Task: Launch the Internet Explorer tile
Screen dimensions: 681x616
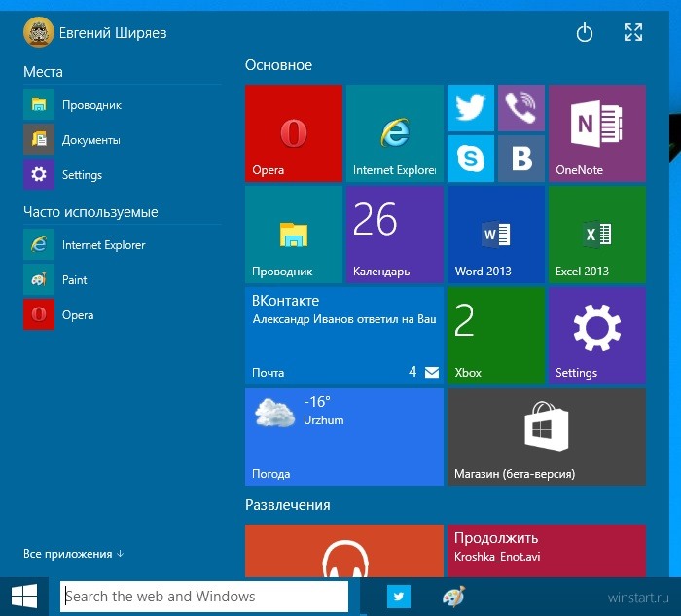Action: [395, 133]
